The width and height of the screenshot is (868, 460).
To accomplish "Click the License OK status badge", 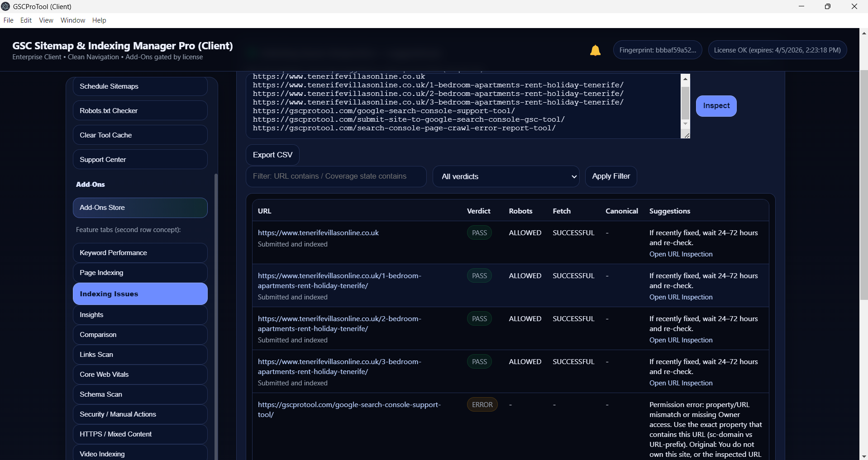I will pos(777,50).
